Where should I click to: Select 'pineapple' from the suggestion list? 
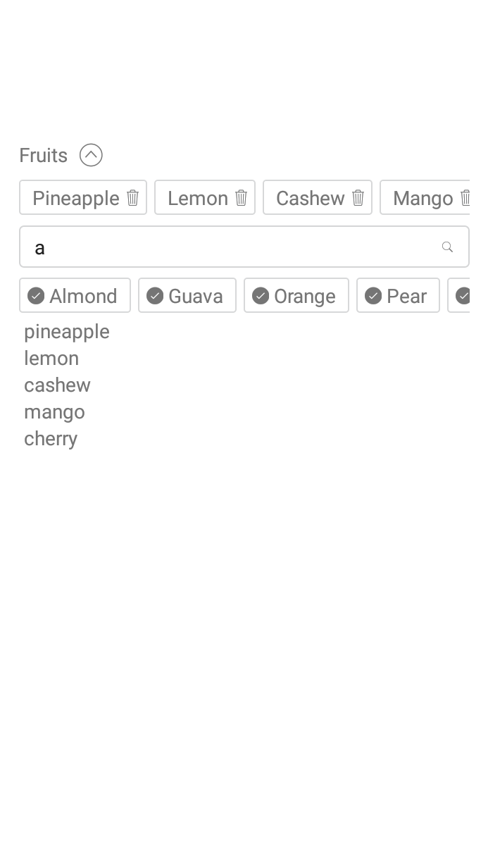click(67, 332)
